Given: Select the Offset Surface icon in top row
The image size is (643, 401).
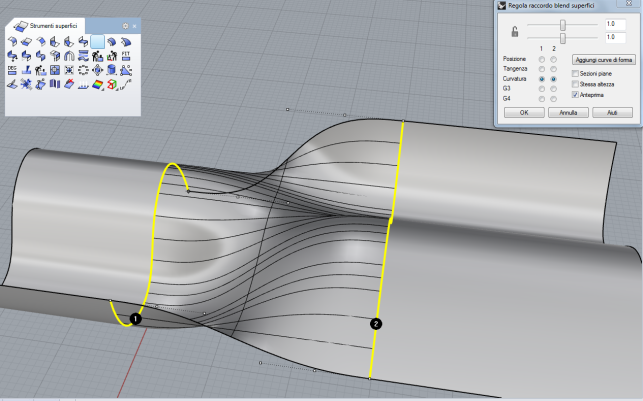Looking at the screenshot, I should coord(112,42).
